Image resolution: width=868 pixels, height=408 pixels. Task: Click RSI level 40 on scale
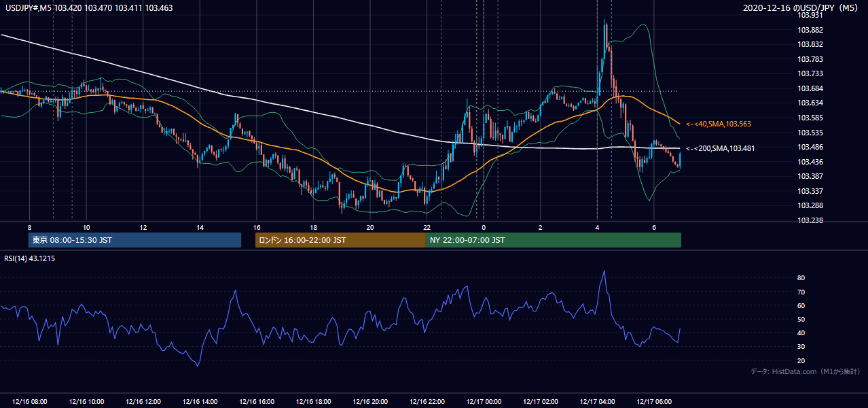[x=801, y=333]
